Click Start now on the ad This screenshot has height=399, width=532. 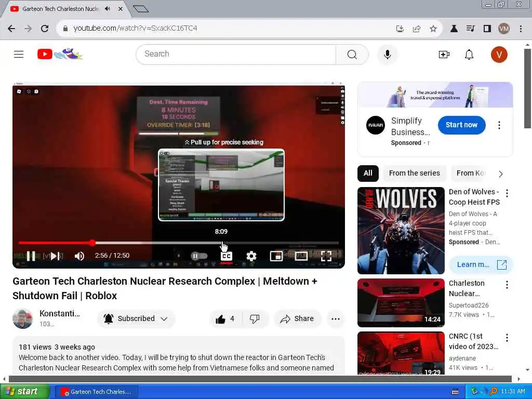(x=461, y=125)
